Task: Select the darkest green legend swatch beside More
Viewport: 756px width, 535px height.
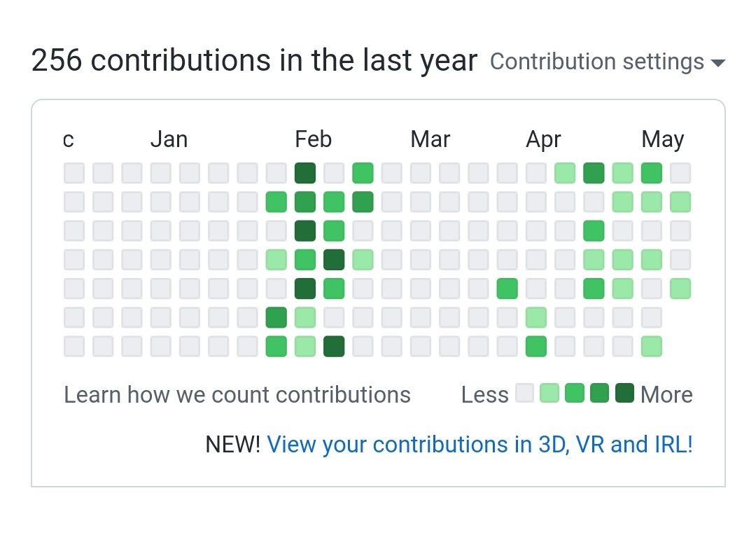Action: click(x=624, y=394)
